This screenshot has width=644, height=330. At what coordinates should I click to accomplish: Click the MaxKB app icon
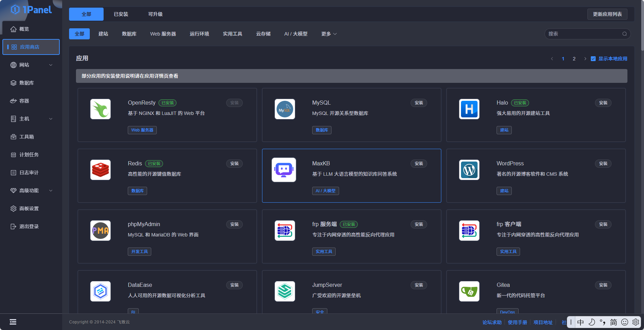(284, 170)
